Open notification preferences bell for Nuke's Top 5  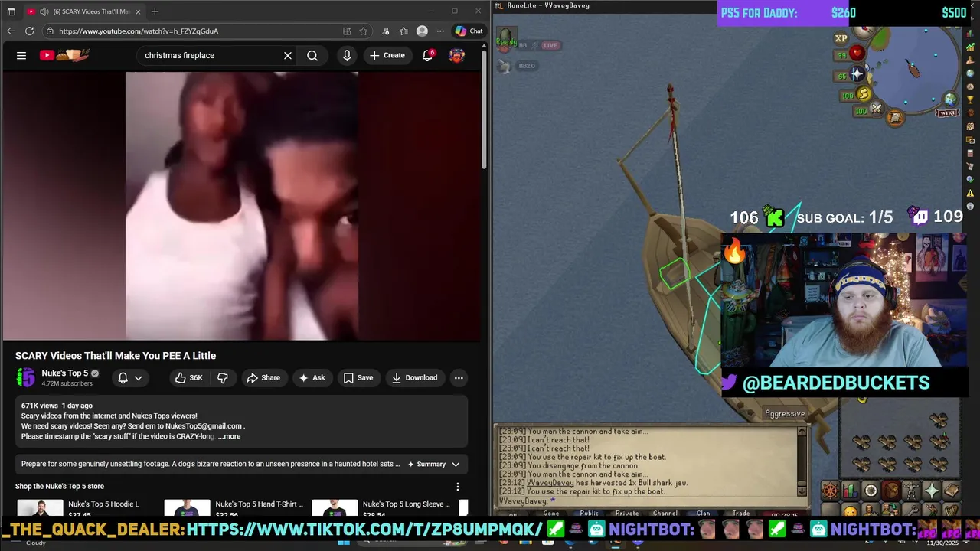(x=129, y=377)
